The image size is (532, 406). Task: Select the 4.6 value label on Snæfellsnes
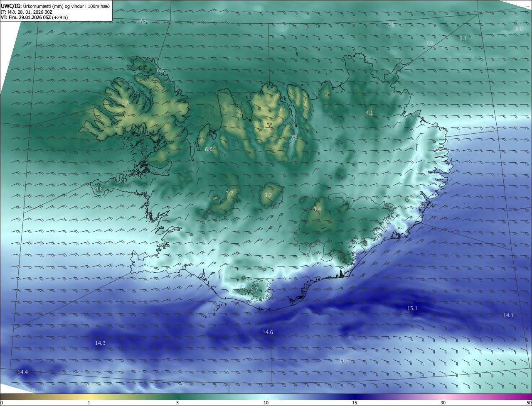point(99,188)
